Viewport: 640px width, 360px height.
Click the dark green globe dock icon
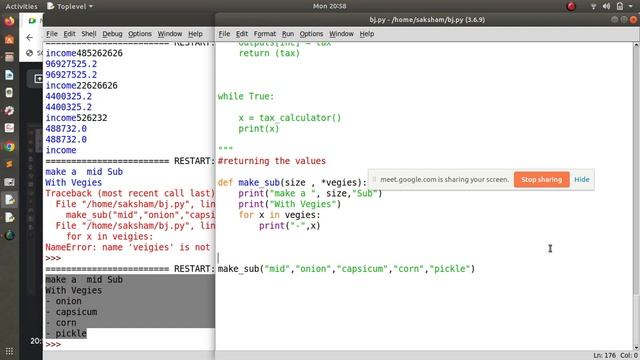[9, 236]
